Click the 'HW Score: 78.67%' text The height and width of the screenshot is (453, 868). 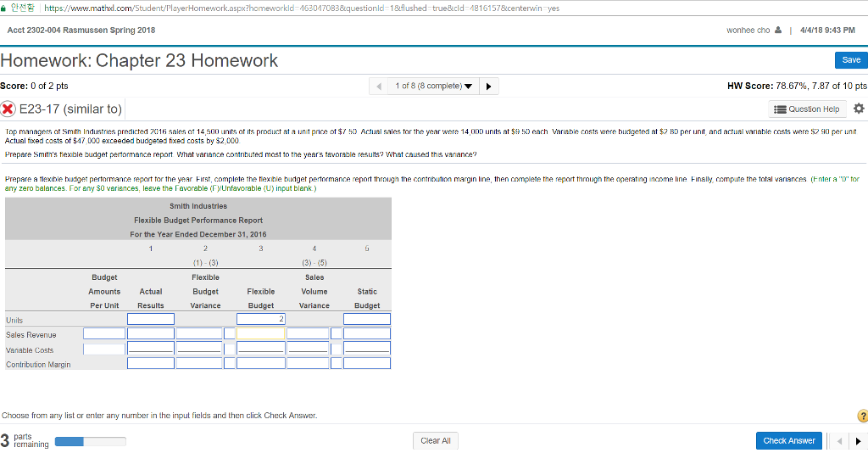coord(767,86)
